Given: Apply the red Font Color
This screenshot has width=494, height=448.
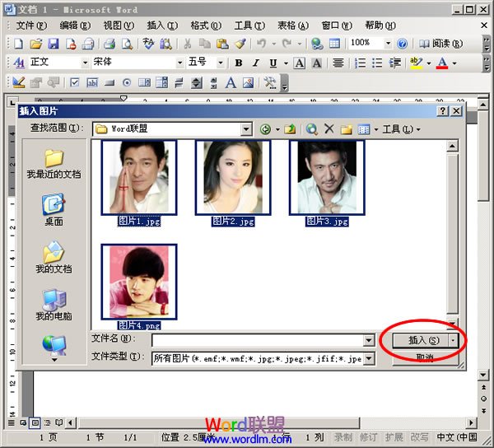Looking at the screenshot, I should [442, 63].
